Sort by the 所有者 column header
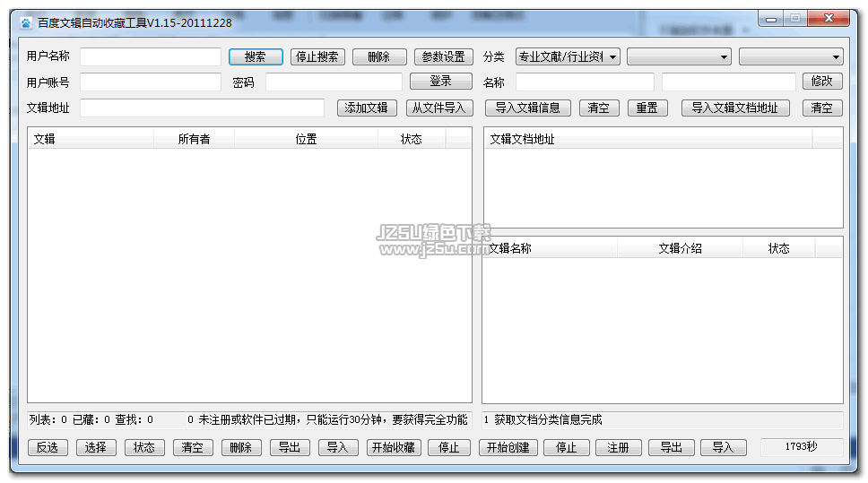The height and width of the screenshot is (483, 868). (x=195, y=139)
